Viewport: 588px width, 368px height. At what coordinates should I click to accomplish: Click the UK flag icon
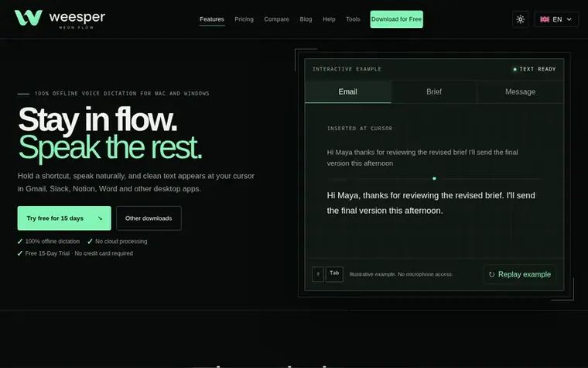[x=545, y=19]
